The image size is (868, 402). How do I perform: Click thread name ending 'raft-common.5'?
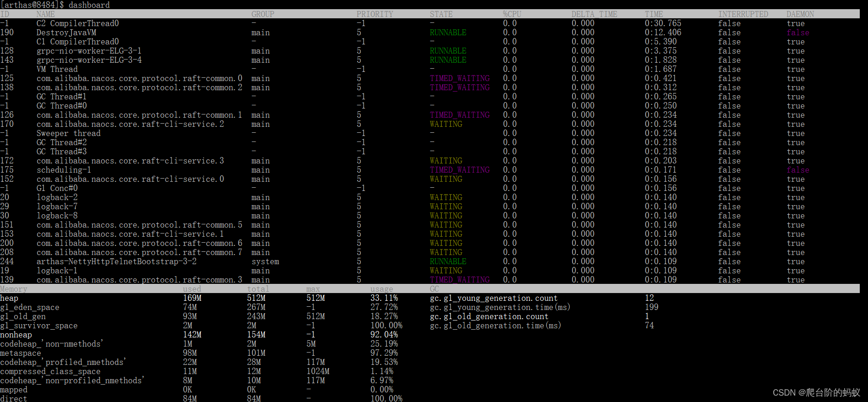(x=139, y=225)
